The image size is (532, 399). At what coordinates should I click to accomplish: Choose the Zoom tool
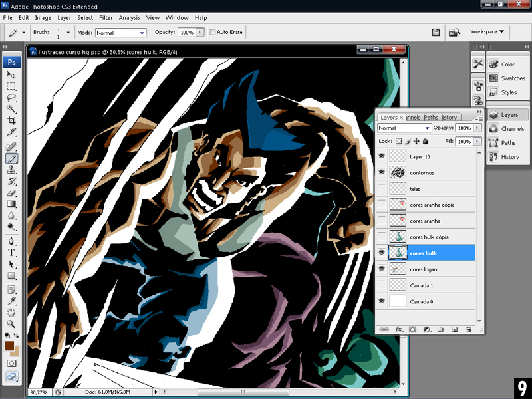[12, 323]
